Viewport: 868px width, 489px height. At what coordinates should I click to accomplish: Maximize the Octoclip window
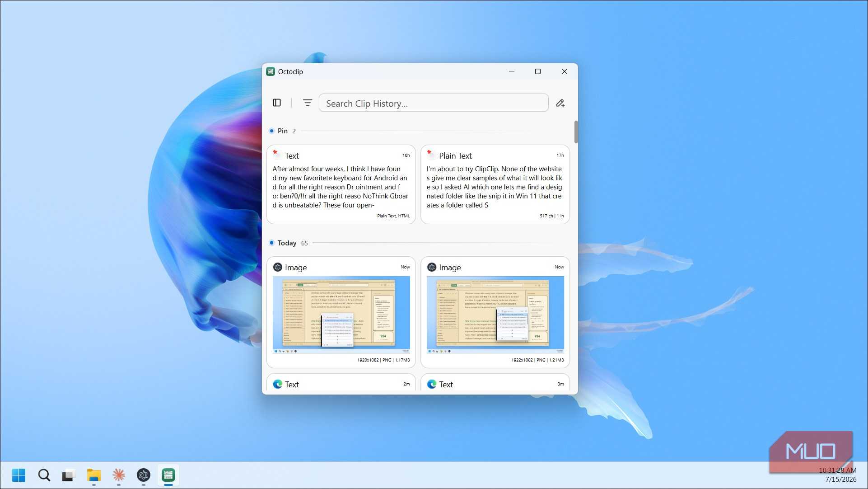coord(537,71)
